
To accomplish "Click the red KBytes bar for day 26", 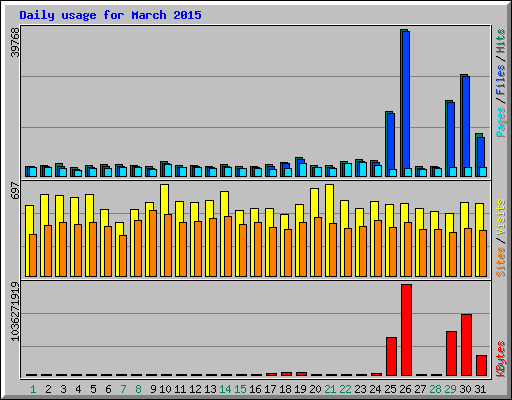I will click(x=406, y=330).
